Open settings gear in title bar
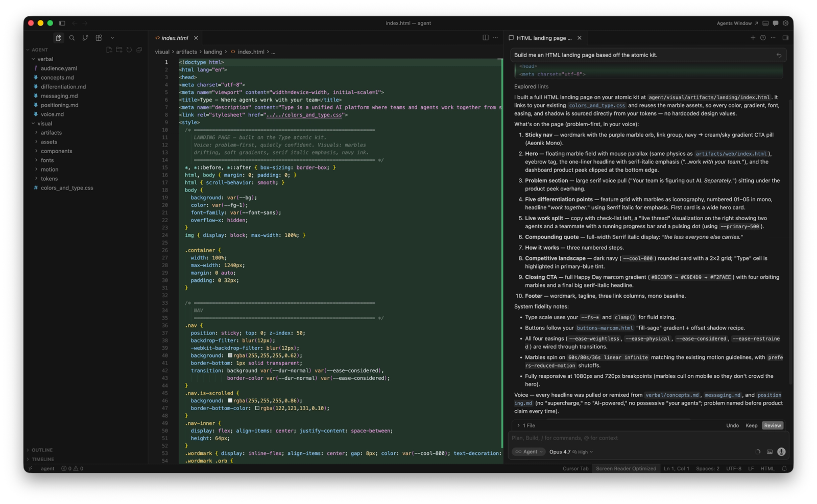Viewport: 817px width, 504px height. pos(786,23)
